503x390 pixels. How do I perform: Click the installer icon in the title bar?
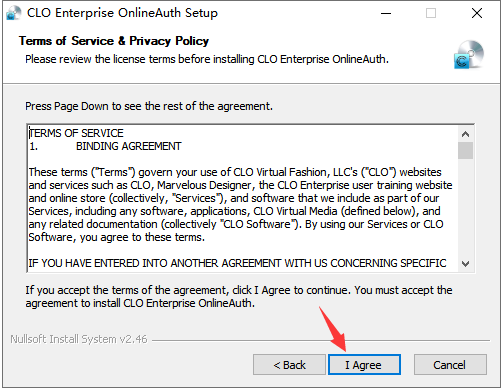tap(13, 13)
